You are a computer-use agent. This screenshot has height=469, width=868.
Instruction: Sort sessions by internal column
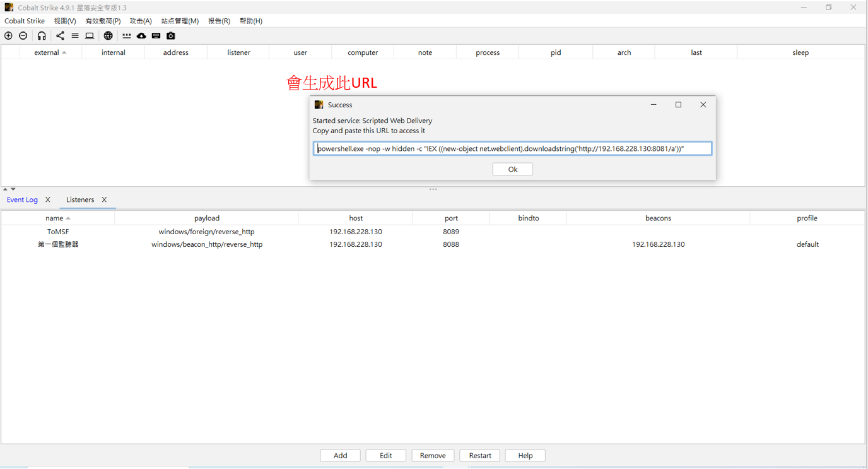(114, 52)
